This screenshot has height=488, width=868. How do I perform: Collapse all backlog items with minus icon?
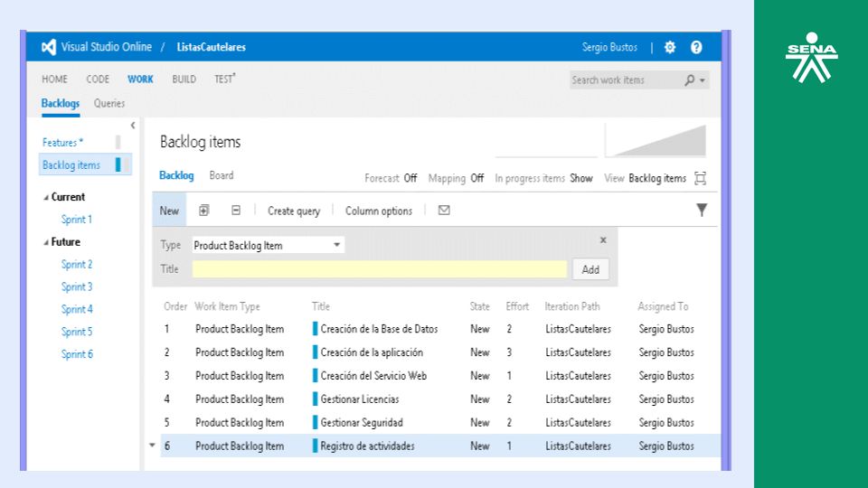[x=236, y=211]
